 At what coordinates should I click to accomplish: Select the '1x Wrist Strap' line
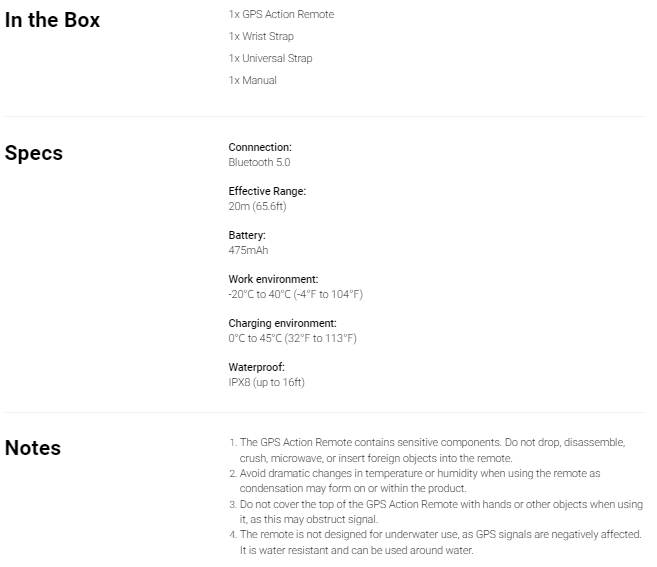(x=261, y=36)
